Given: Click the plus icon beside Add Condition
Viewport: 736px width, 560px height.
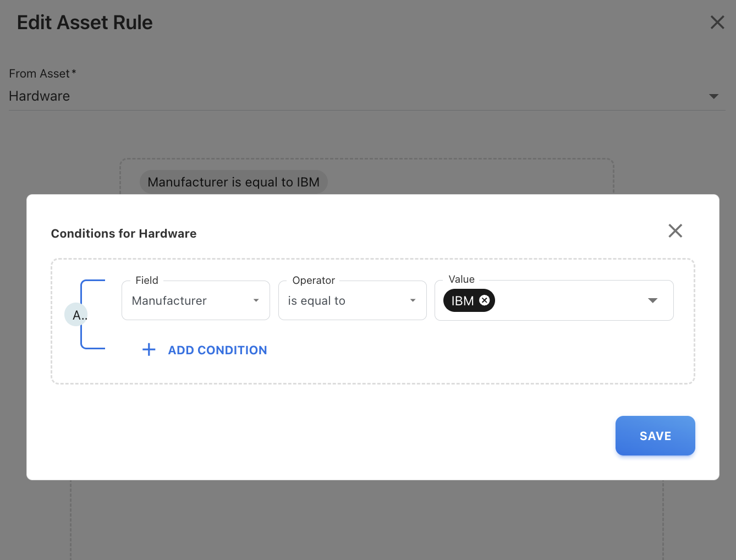Looking at the screenshot, I should click(x=149, y=350).
